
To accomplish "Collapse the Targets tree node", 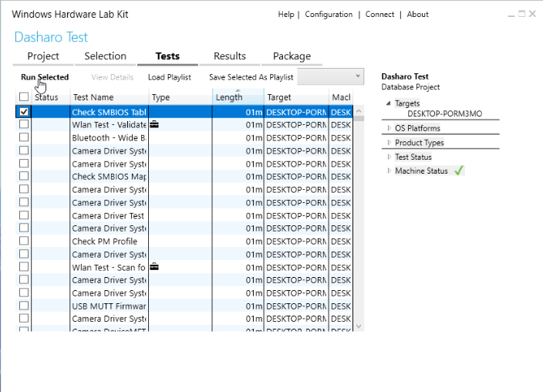I will [388, 103].
